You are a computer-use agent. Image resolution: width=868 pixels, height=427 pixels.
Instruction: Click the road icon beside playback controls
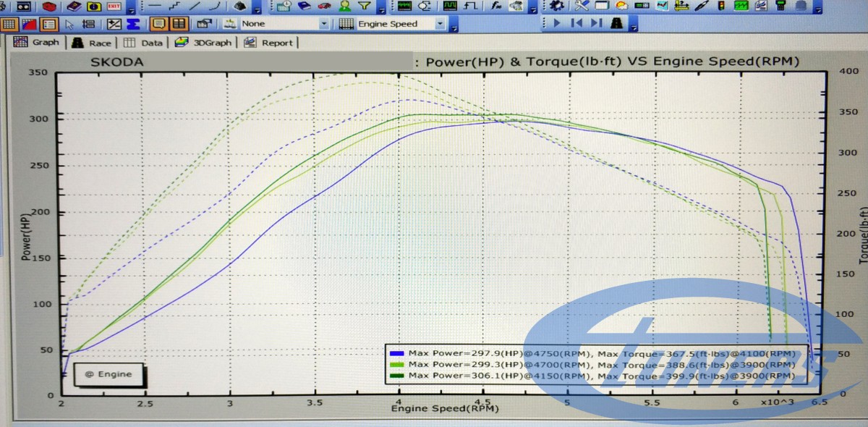[x=616, y=23]
